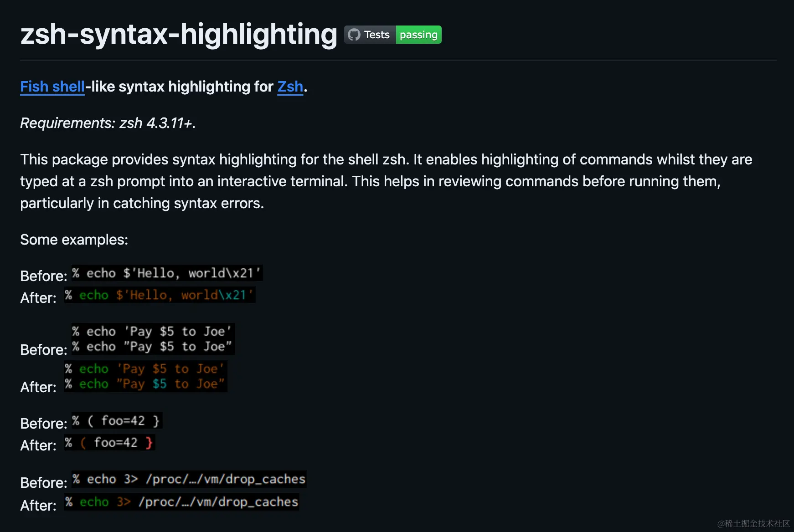794x532 pixels.
Task: Open the after image of highlighted Hello world
Action: point(160,295)
